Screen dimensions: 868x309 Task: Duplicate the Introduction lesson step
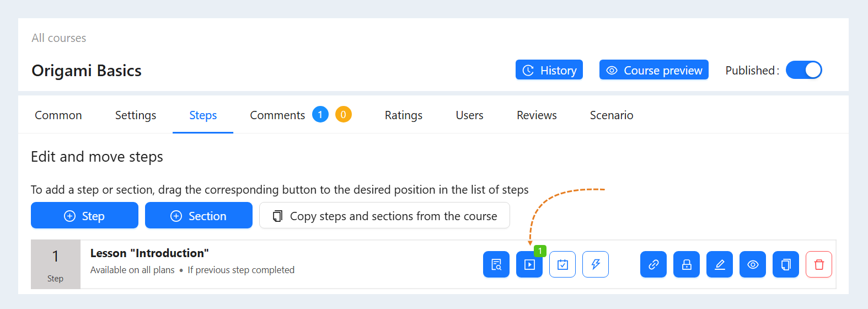(786, 264)
